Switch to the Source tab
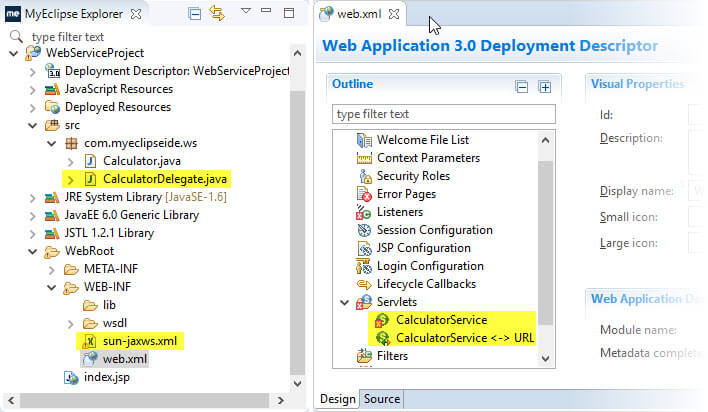The width and height of the screenshot is (708, 412). pos(382,399)
